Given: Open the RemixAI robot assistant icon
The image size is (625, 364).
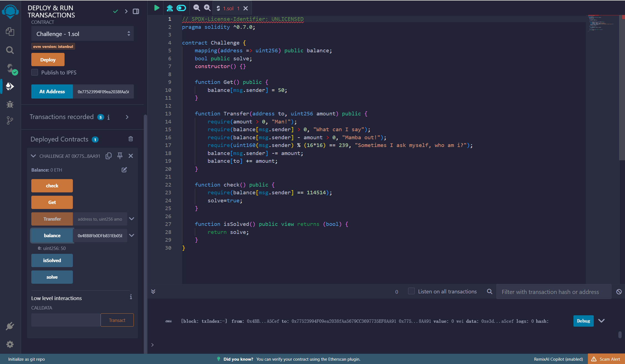Looking at the screenshot, I should coord(170,8).
